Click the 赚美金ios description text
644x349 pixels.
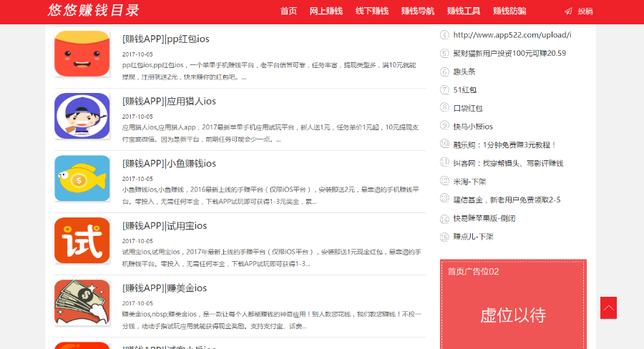click(x=271, y=320)
